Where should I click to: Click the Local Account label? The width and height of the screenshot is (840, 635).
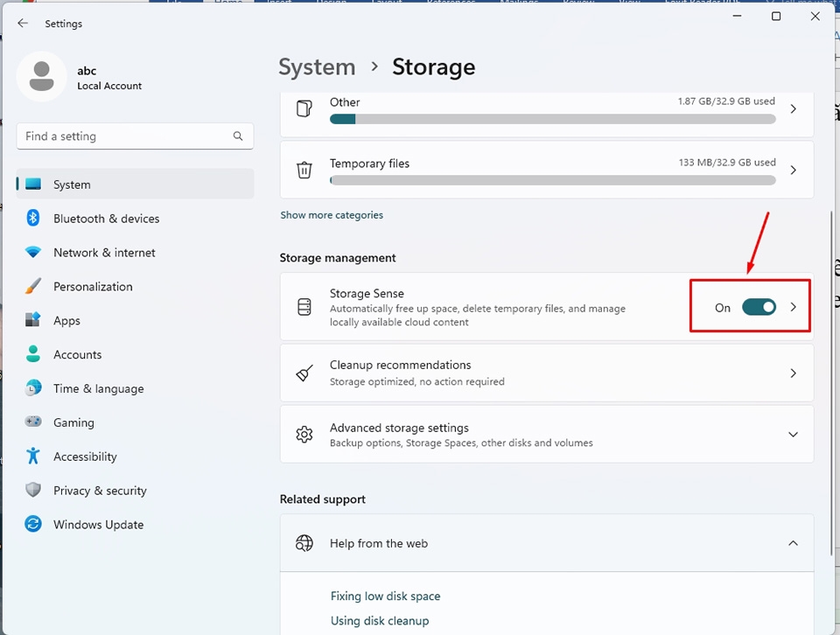109,86
